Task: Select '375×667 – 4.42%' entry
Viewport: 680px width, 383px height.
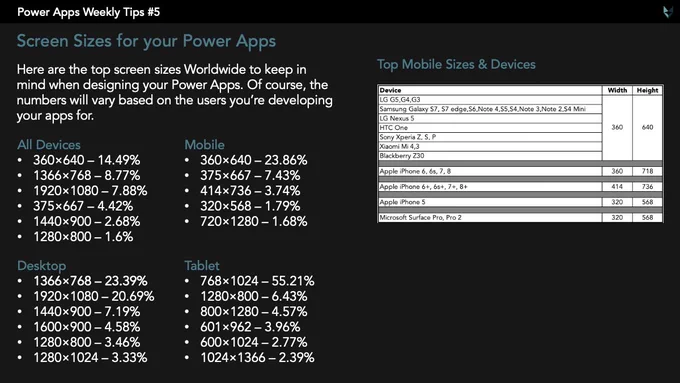Action: click(x=83, y=206)
